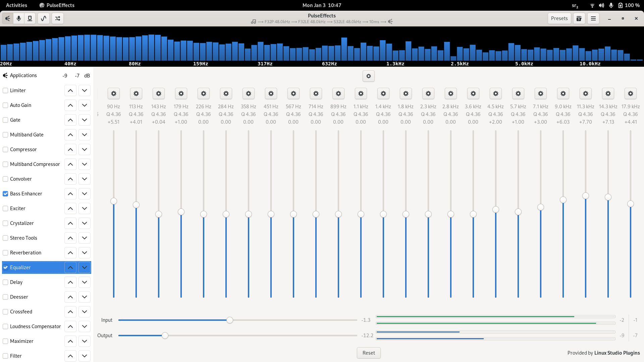Viewport: 644px width, 362px height.
Task: Move the Equalizer plugin up in the list
Action: pos(70,267)
